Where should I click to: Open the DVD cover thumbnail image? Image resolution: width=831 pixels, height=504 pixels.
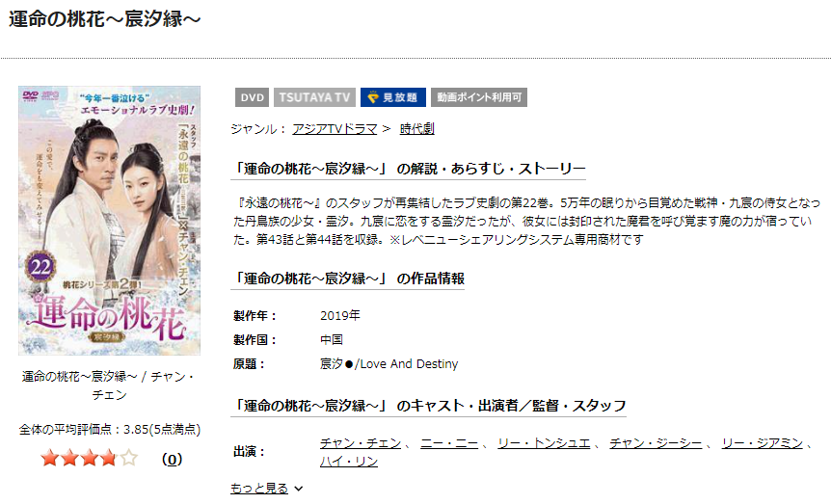[109, 221]
